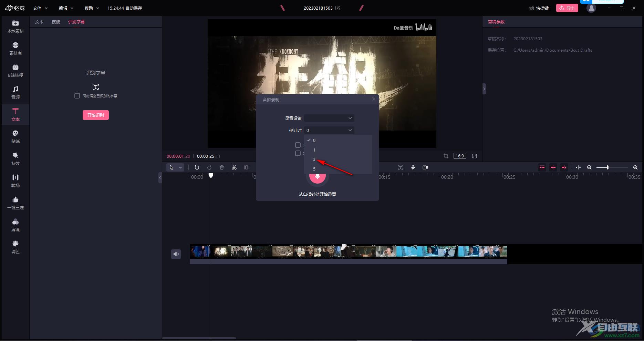
Task: Click the microphone record icon in timeline toolbar
Action: click(x=413, y=167)
